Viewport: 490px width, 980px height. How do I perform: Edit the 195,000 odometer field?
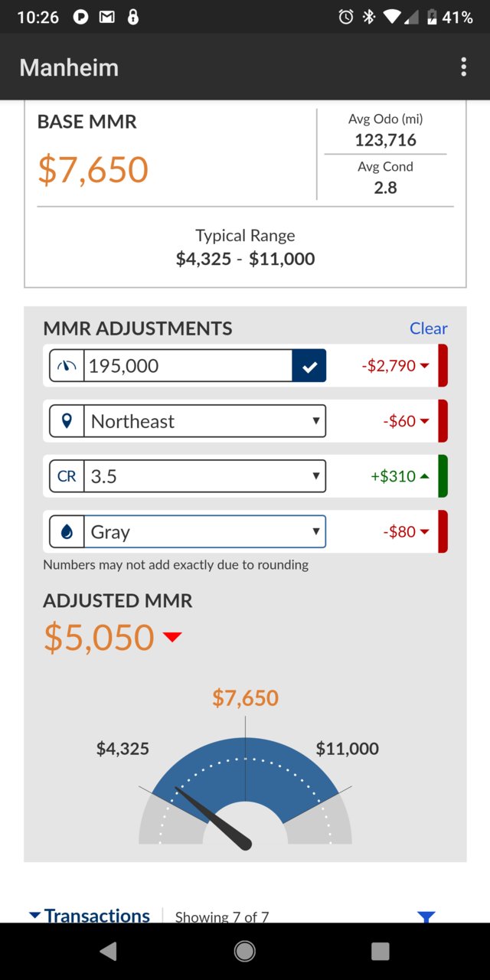click(x=188, y=366)
